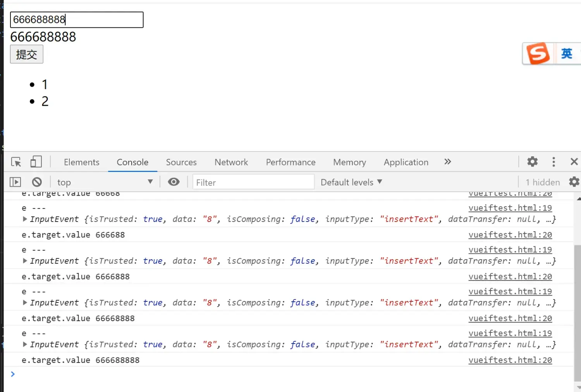Open the Default levels dropdown
Image resolution: width=581 pixels, height=392 pixels.
[351, 182]
